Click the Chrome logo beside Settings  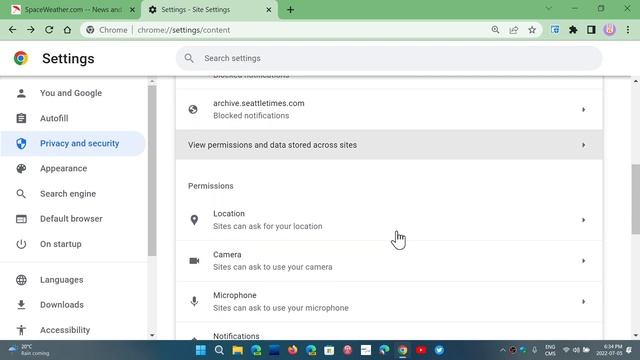pos(21,58)
